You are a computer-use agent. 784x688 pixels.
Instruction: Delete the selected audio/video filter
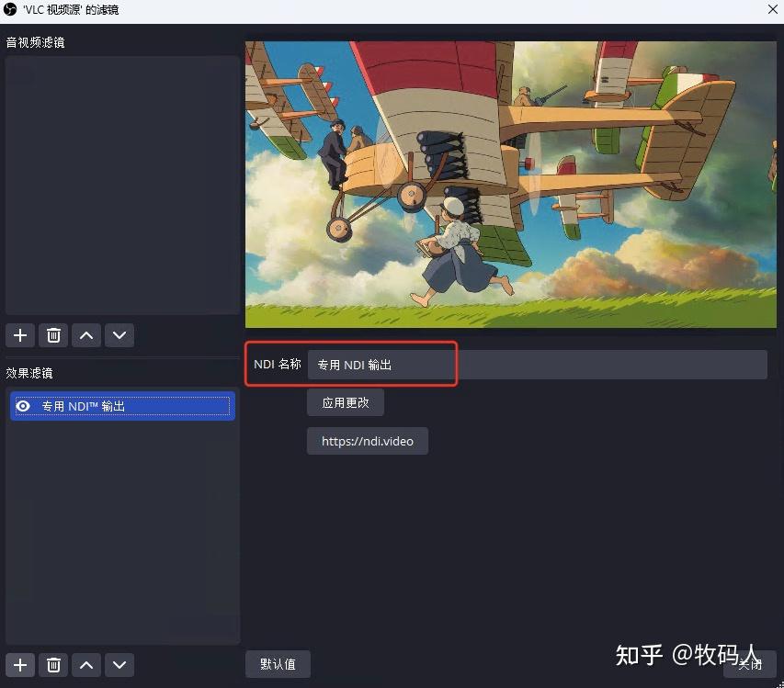point(52,335)
